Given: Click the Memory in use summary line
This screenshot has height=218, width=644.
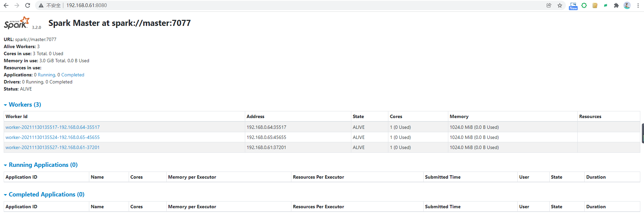Looking at the screenshot, I should tap(46, 61).
